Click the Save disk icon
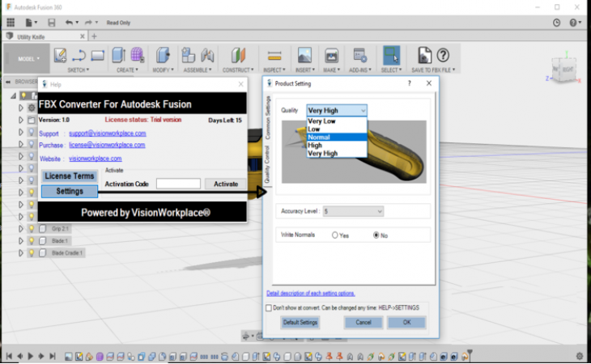 pos(52,23)
